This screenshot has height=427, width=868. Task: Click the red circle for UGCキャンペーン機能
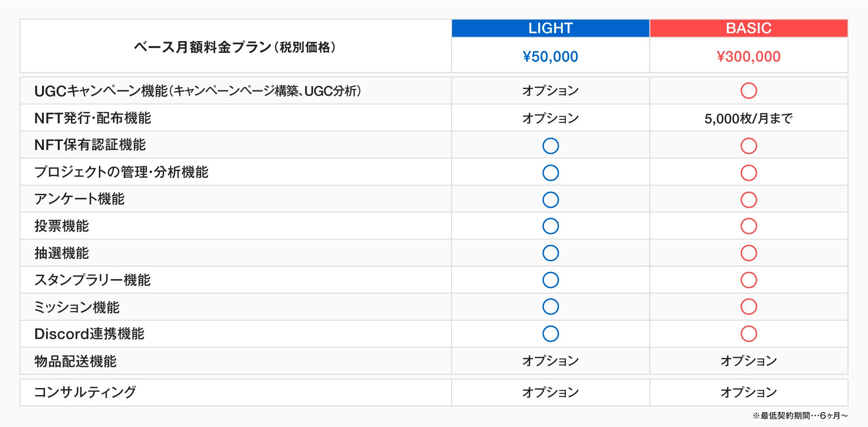[748, 91]
